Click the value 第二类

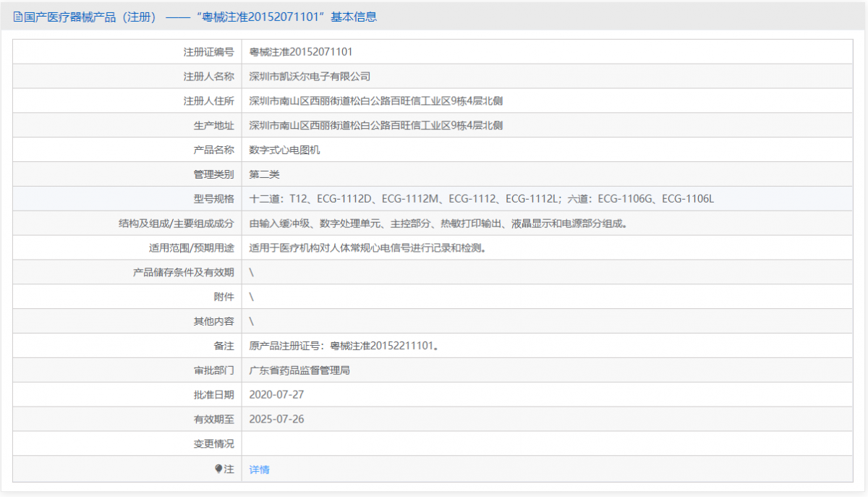click(265, 174)
